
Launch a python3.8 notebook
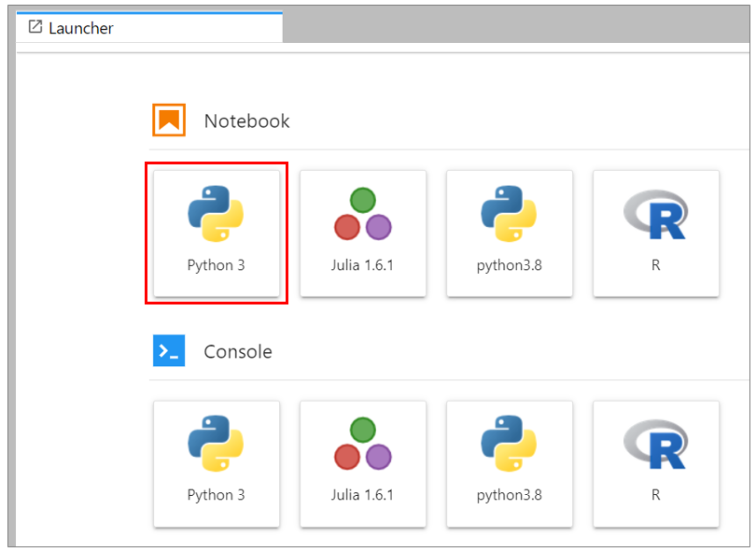pyautogui.click(x=510, y=234)
